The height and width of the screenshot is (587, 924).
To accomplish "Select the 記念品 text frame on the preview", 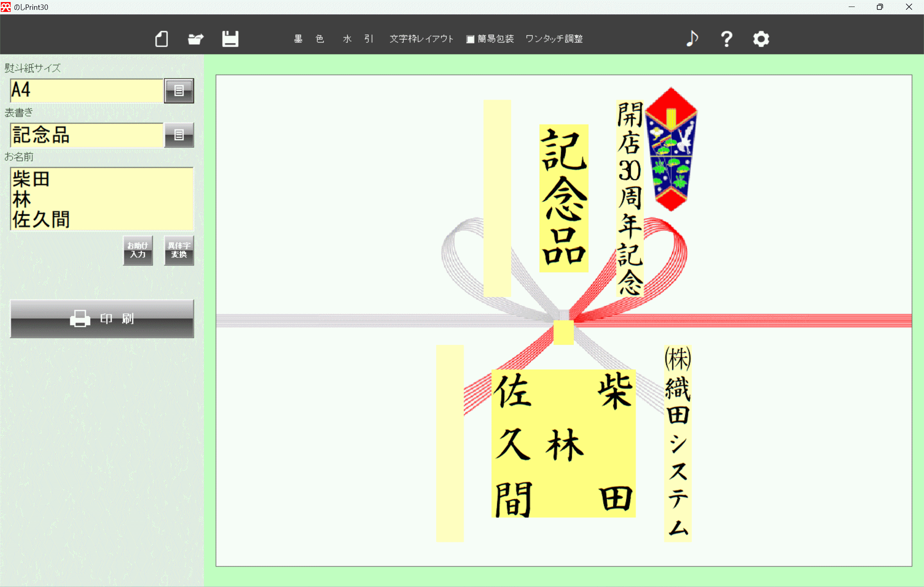I will pos(564,198).
